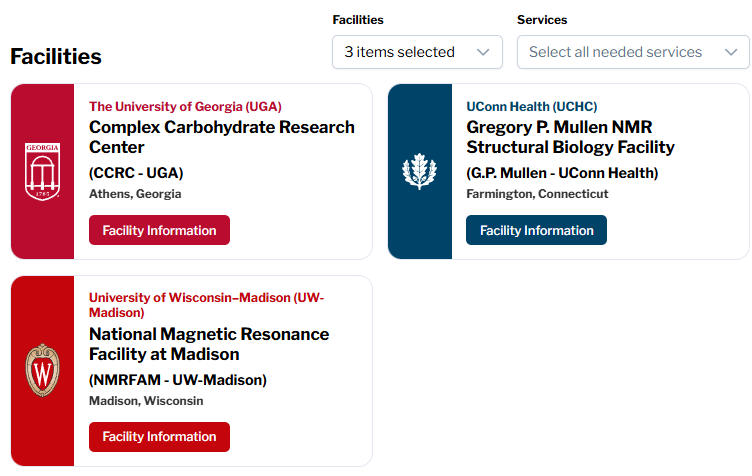Screen dimensions: 752x476
Task: Click the chevron arrow in Facilities dropdown
Action: 484,52
